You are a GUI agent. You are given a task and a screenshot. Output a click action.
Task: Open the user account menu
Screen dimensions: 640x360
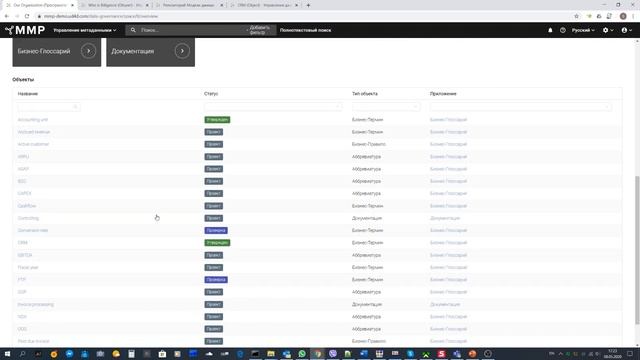coord(627,30)
